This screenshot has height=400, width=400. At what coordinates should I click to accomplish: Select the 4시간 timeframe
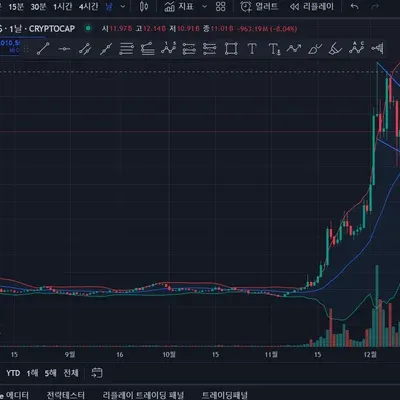(88, 7)
